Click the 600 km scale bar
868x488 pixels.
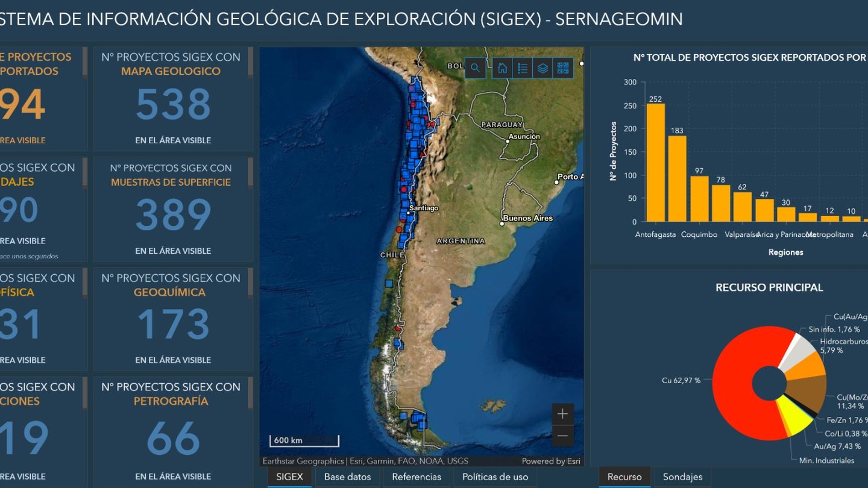coord(304,440)
